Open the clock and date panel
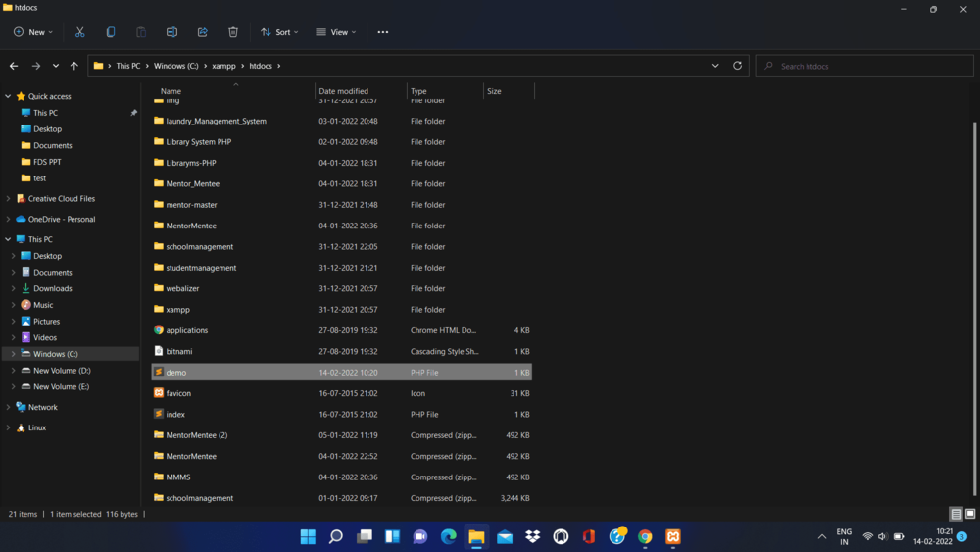The image size is (980, 552). point(933,537)
